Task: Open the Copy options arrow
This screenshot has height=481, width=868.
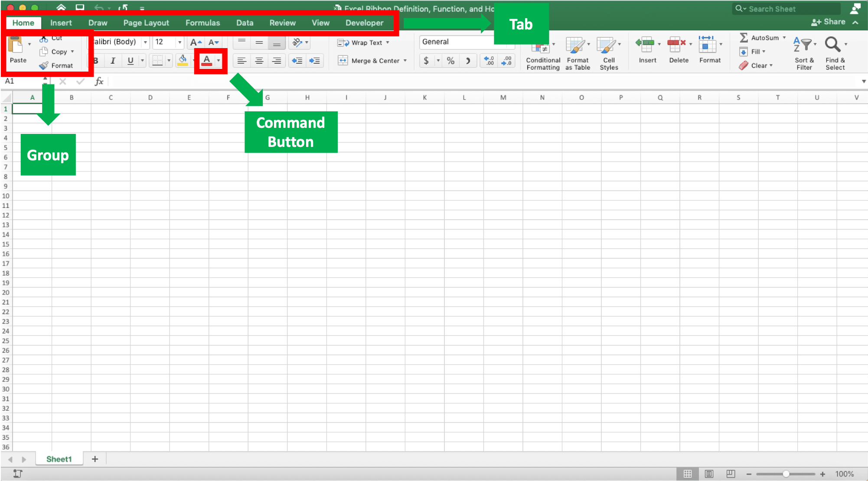Action: tap(72, 52)
